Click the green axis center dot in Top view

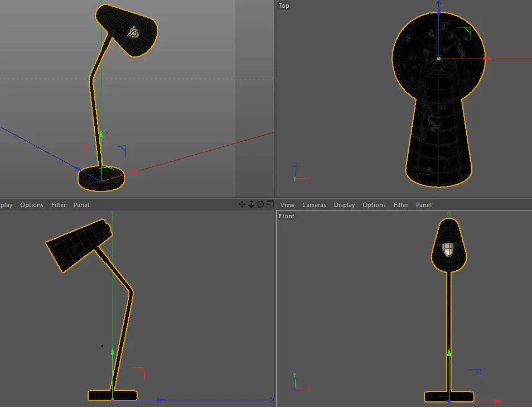tap(439, 59)
